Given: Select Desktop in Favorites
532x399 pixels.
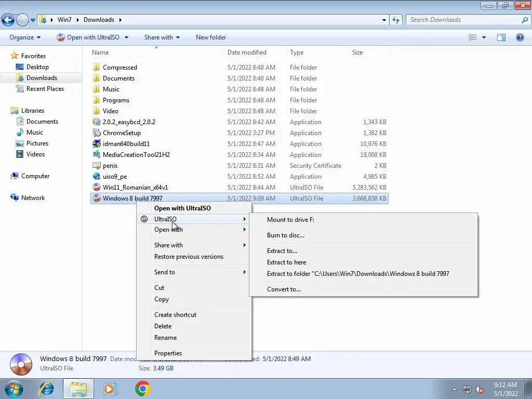Looking at the screenshot, I should [x=37, y=67].
